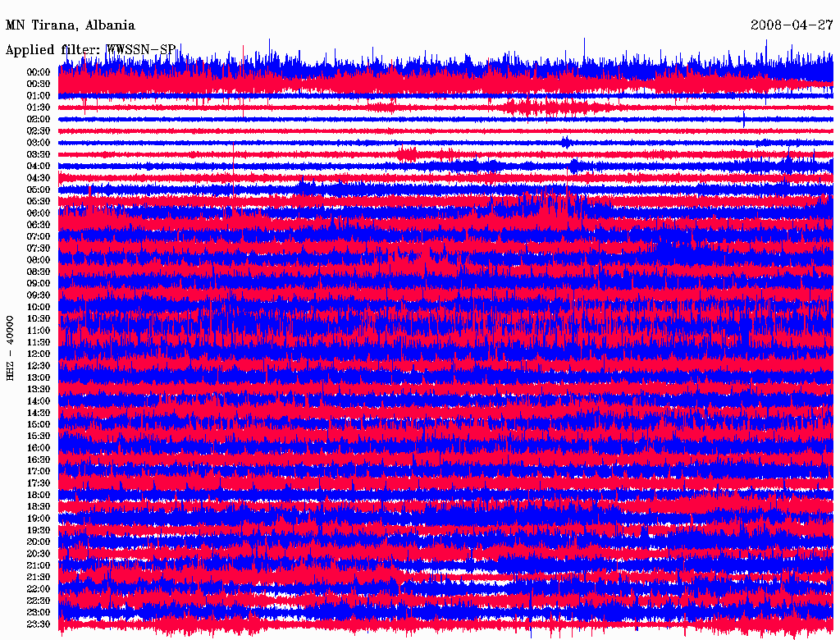Select the 03:00 time row label
The width and height of the screenshot is (840, 640).
[39, 143]
